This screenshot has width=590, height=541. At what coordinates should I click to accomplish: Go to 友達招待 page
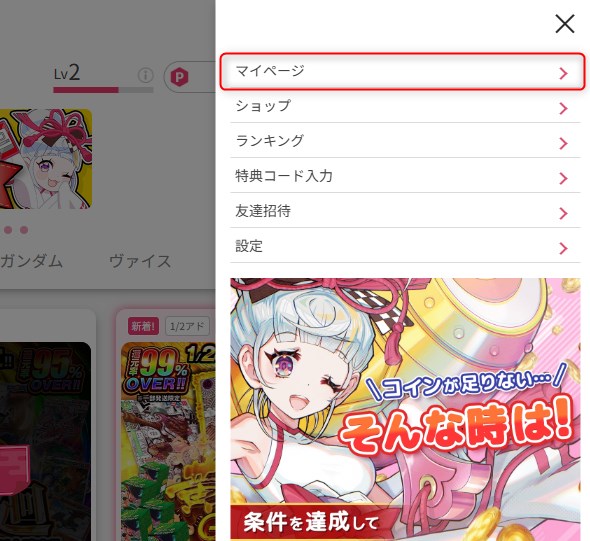point(405,211)
